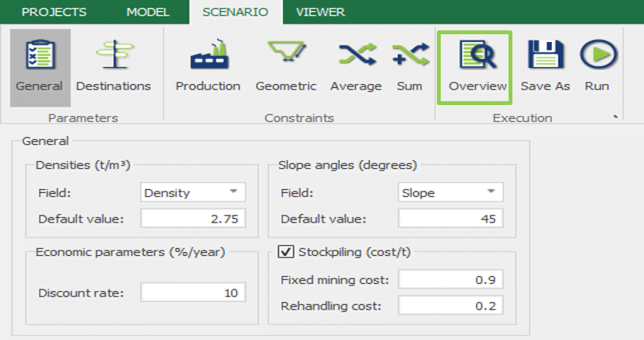This screenshot has height=340, width=644.
Task: Expand the Slope field dropdown
Action: (491, 192)
